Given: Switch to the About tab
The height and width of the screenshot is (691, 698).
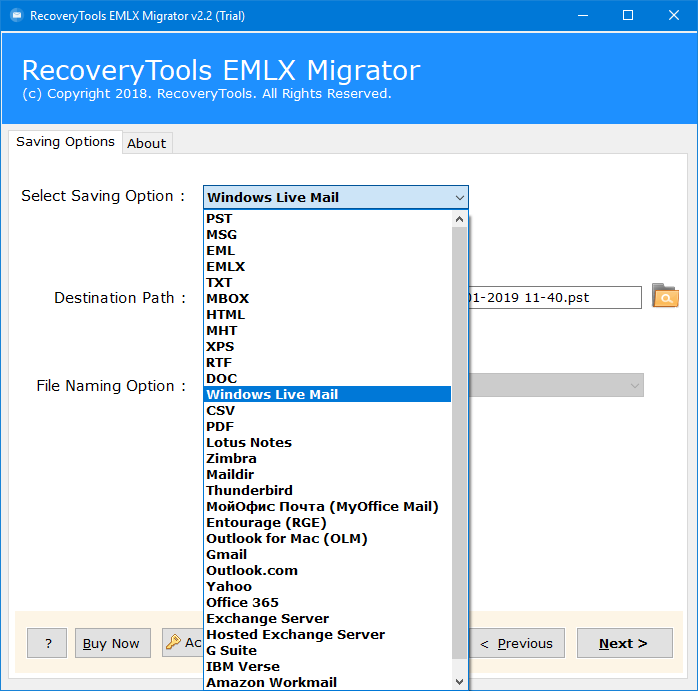Looking at the screenshot, I should (146, 143).
